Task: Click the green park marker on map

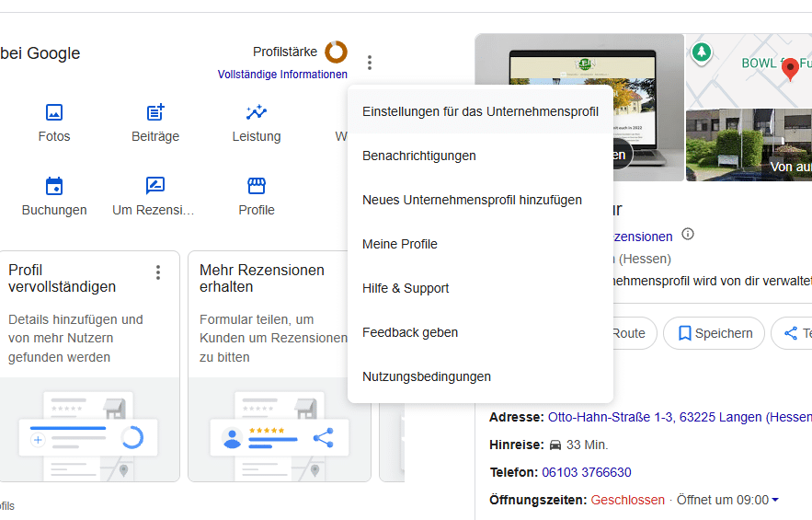Action: tap(702, 52)
